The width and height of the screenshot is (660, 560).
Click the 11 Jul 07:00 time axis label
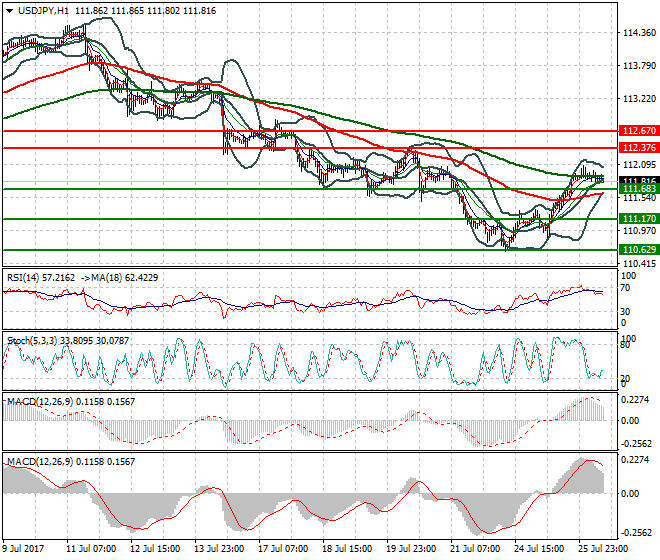click(x=91, y=549)
